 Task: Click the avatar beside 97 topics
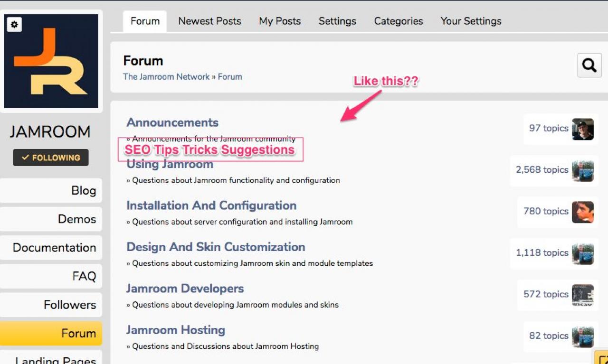(582, 129)
